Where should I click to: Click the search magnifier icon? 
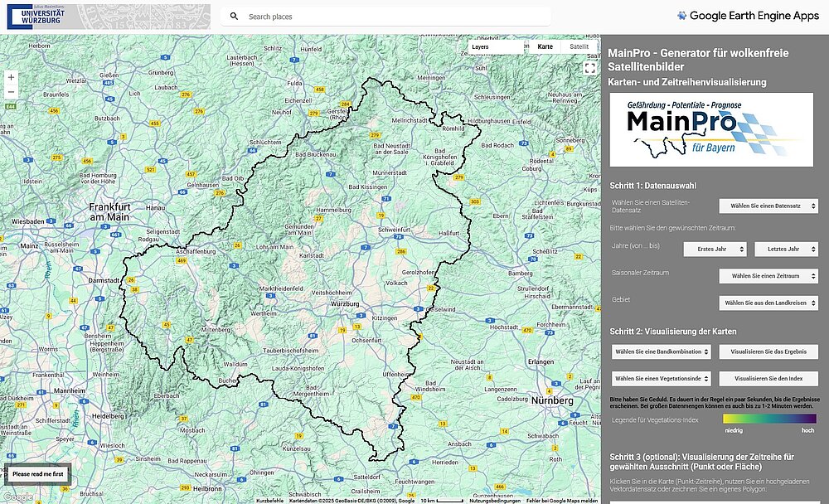tap(235, 17)
